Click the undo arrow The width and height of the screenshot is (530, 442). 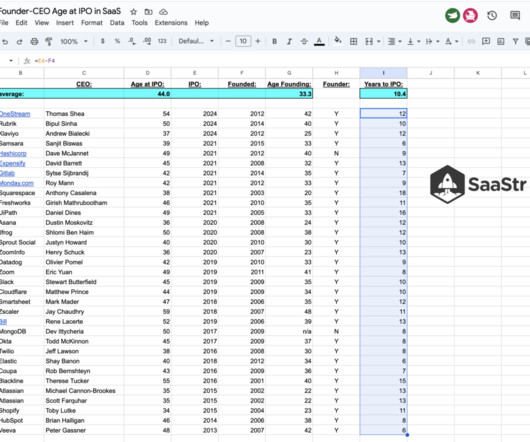tap(5, 42)
